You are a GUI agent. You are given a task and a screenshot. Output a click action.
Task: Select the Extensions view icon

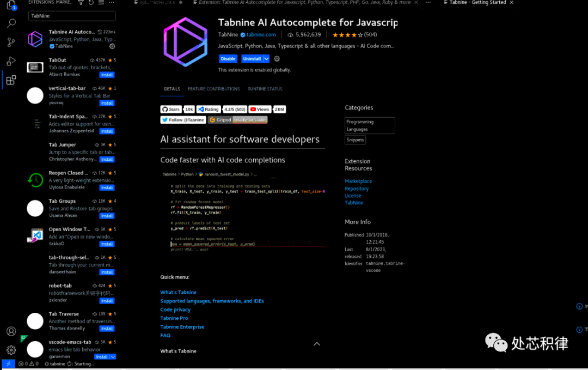11,80
